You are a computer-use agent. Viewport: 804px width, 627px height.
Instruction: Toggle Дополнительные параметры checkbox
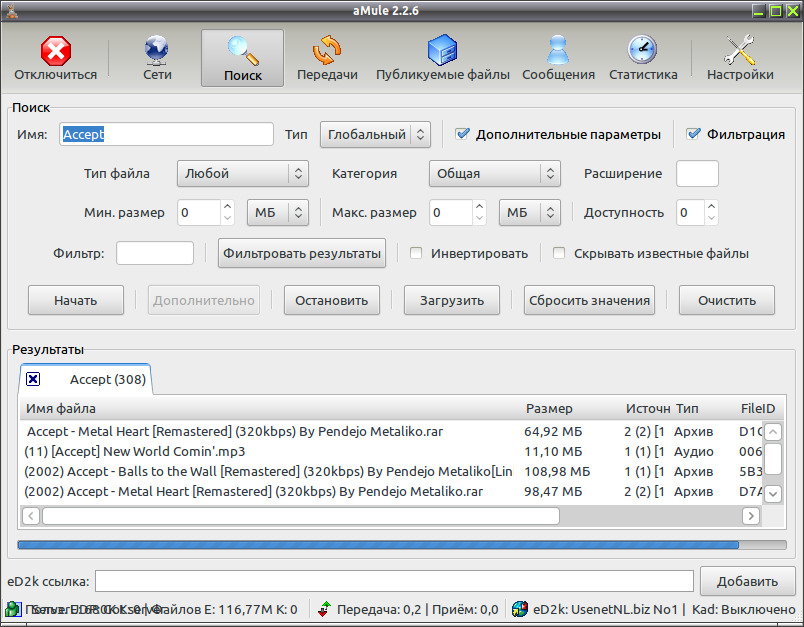[463, 134]
